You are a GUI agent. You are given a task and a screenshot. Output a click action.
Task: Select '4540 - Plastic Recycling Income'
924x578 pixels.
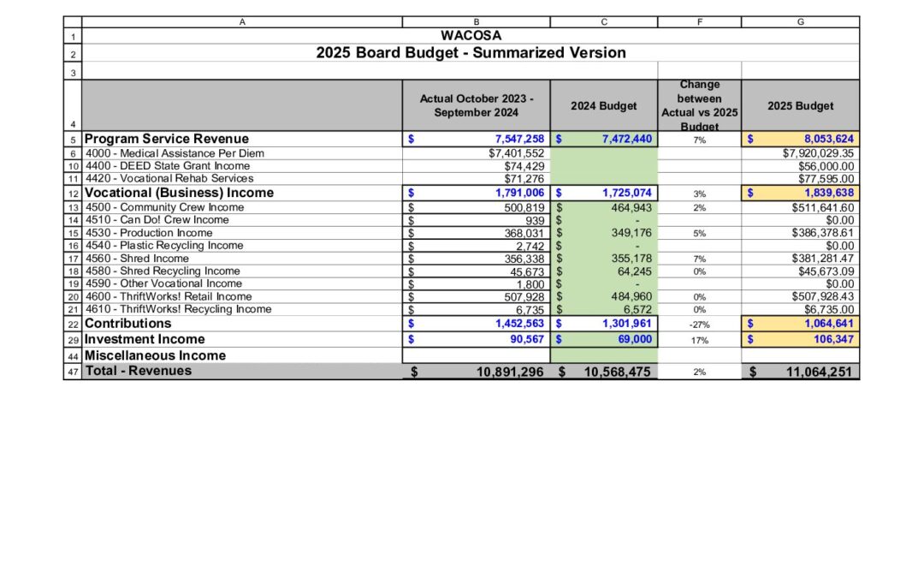click(163, 246)
